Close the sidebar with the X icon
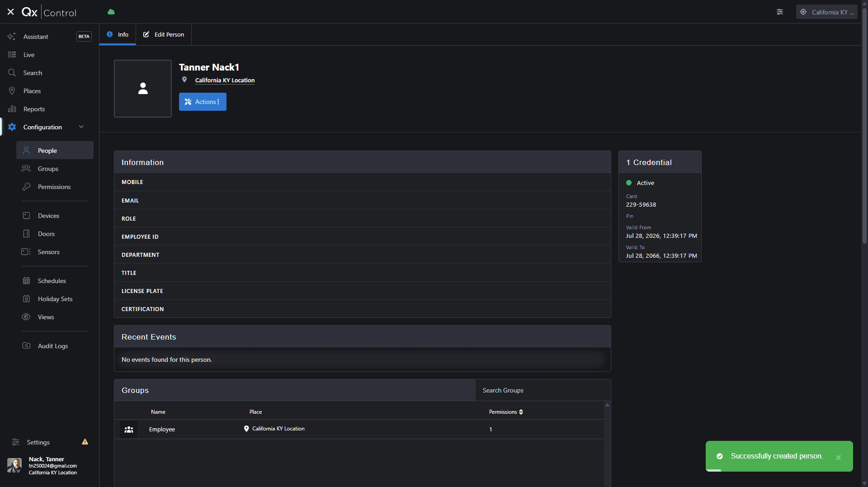The height and width of the screenshot is (487, 868). click(x=11, y=12)
